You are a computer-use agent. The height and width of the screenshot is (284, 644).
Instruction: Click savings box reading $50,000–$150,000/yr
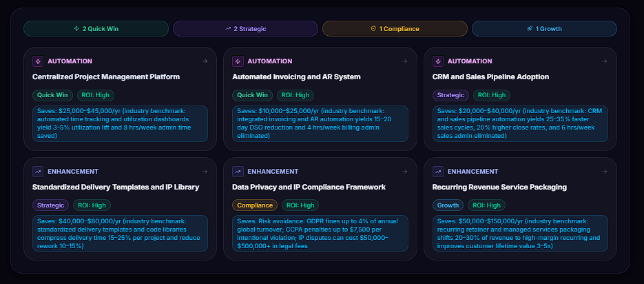[x=520, y=234]
